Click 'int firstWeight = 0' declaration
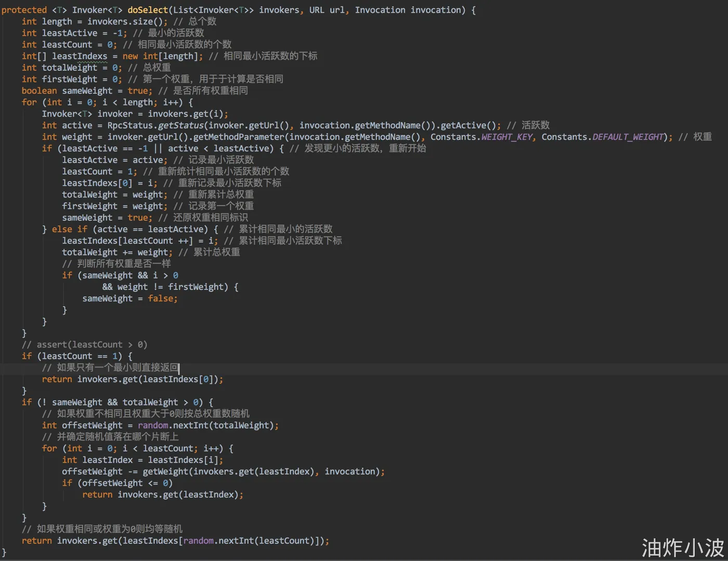 72,79
